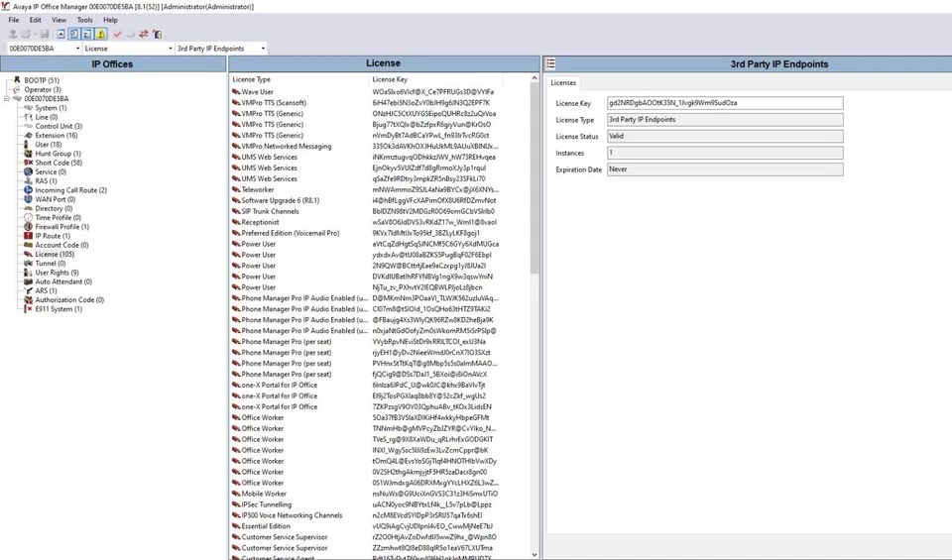Open the Tools menu
The image size is (952, 560).
(x=84, y=20)
